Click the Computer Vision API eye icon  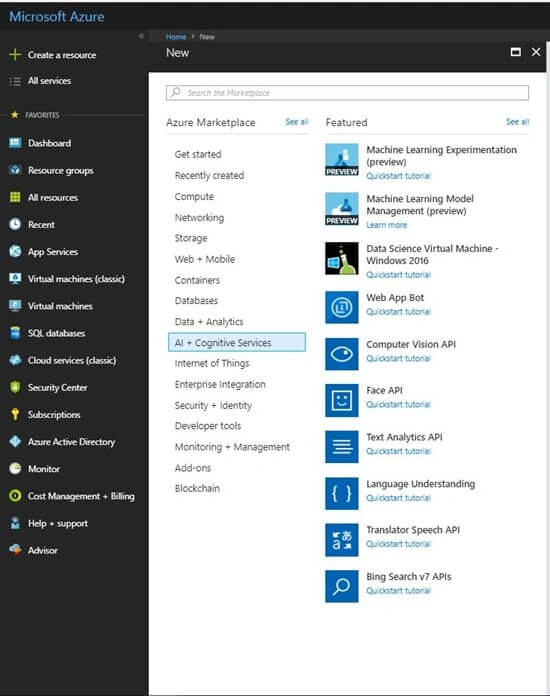point(341,354)
